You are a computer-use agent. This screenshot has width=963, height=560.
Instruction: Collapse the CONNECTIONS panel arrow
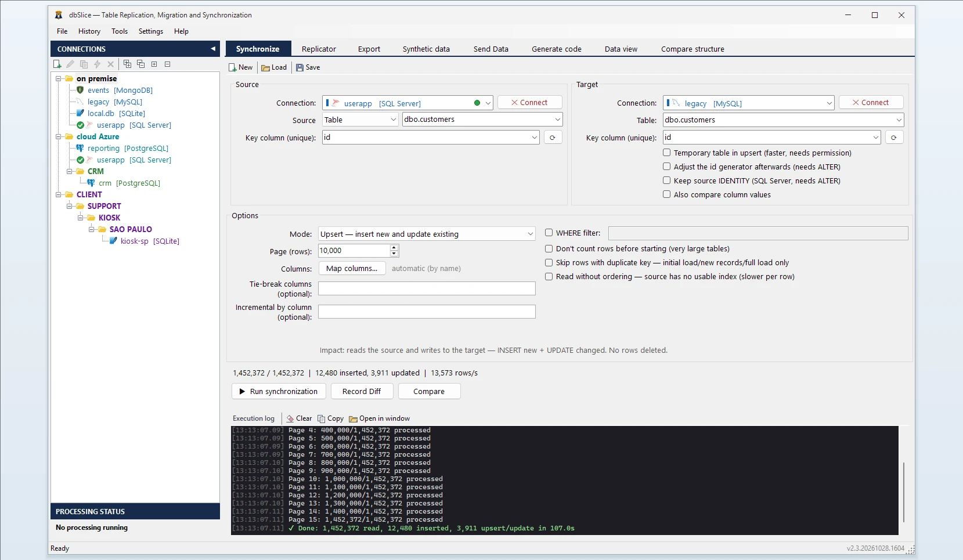(x=213, y=49)
